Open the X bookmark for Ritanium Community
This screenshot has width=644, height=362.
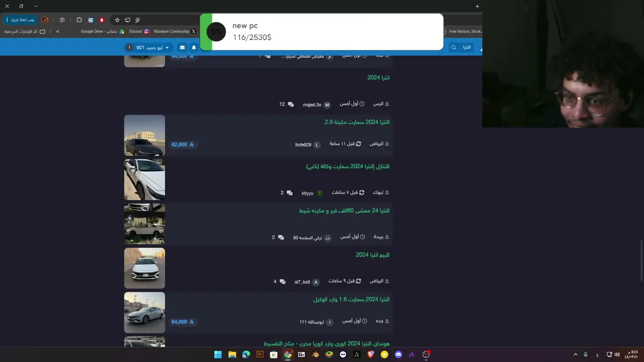(175, 32)
